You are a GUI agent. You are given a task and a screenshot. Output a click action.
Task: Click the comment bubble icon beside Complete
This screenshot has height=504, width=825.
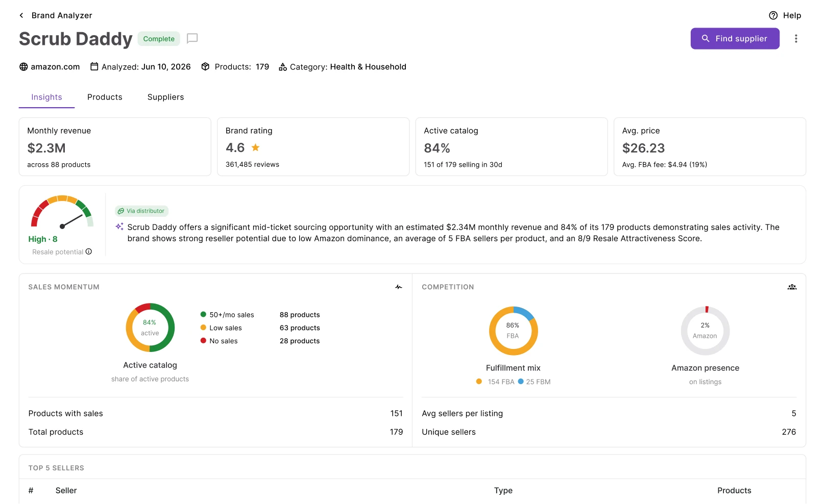tap(192, 38)
